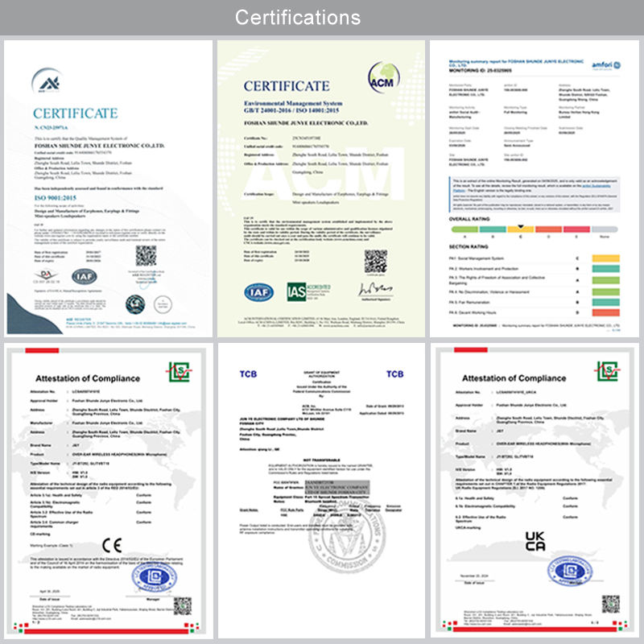Click Attestation of Compliance title on CE document
This screenshot has width=644, height=644.
88,378
